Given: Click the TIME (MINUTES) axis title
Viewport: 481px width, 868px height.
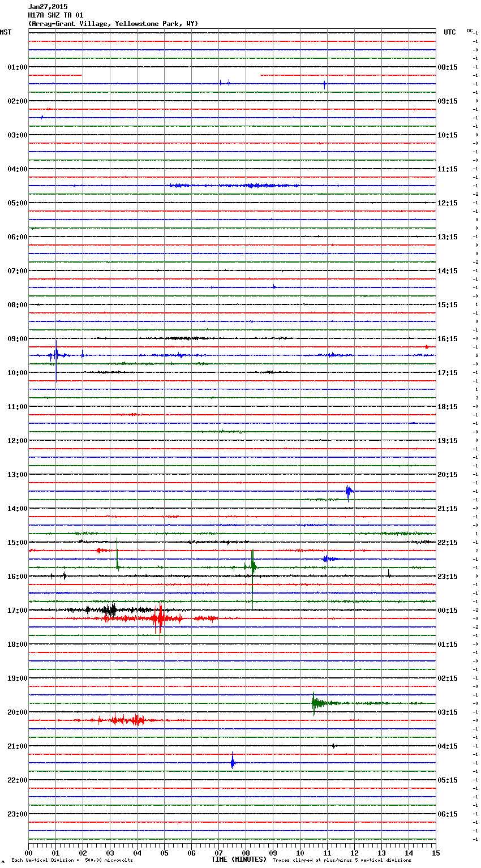Looking at the screenshot, I should click(239, 860).
